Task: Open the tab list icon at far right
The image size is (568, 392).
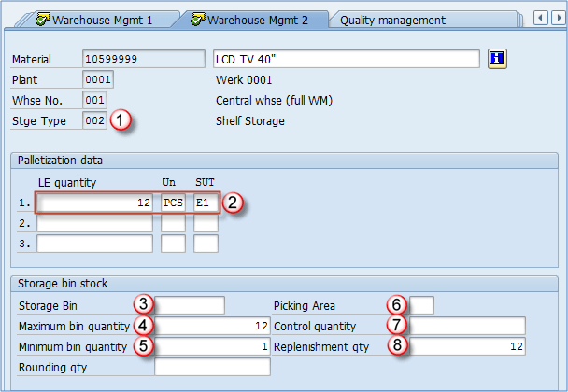Action: coord(558,19)
